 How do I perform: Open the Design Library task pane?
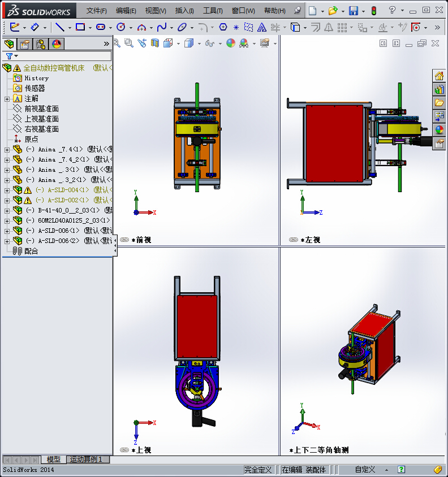pyautogui.click(x=439, y=89)
